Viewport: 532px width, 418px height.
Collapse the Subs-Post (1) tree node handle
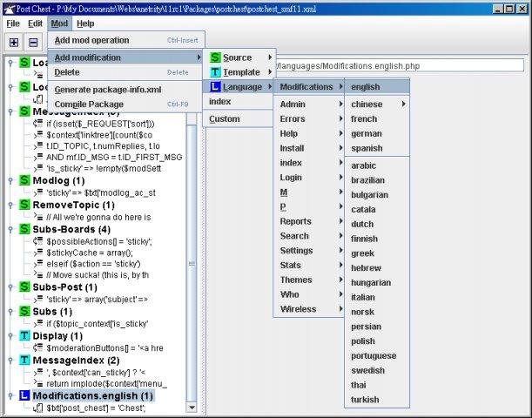click(x=10, y=287)
